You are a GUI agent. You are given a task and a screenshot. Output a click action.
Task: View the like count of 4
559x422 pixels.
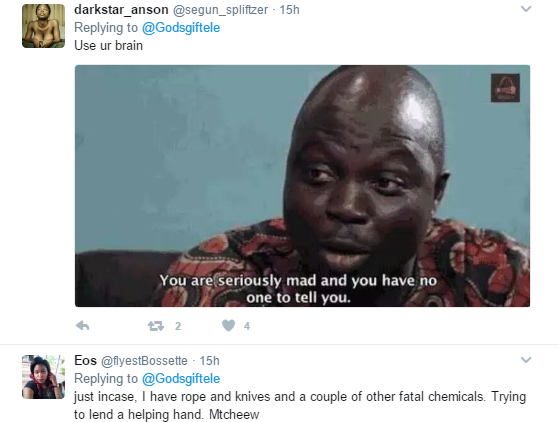pyautogui.click(x=247, y=326)
